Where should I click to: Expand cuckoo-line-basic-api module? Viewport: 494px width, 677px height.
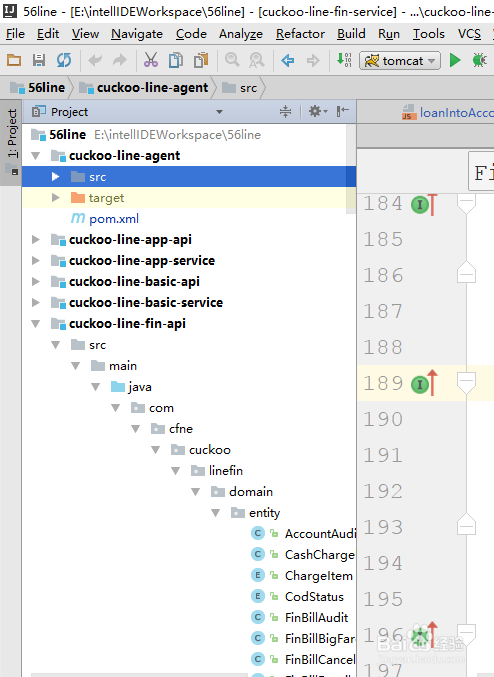click(x=36, y=282)
